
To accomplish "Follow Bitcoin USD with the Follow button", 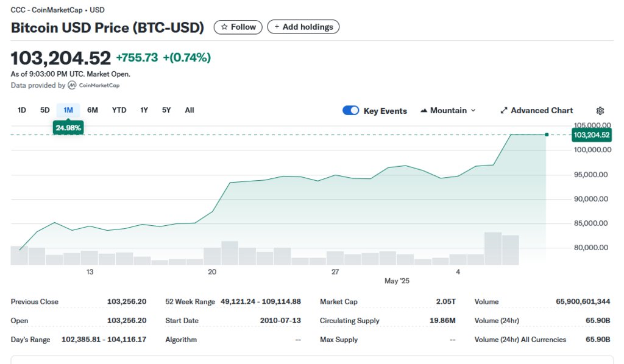I will [238, 27].
